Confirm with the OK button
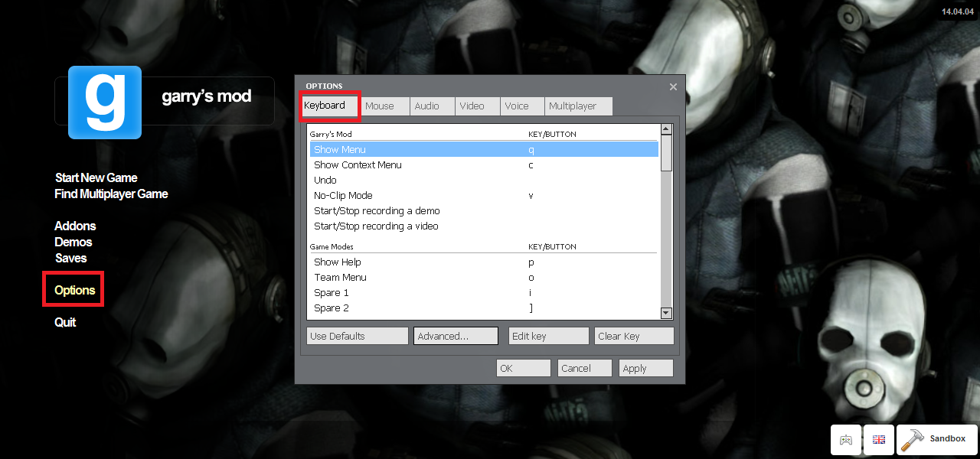 pos(523,368)
